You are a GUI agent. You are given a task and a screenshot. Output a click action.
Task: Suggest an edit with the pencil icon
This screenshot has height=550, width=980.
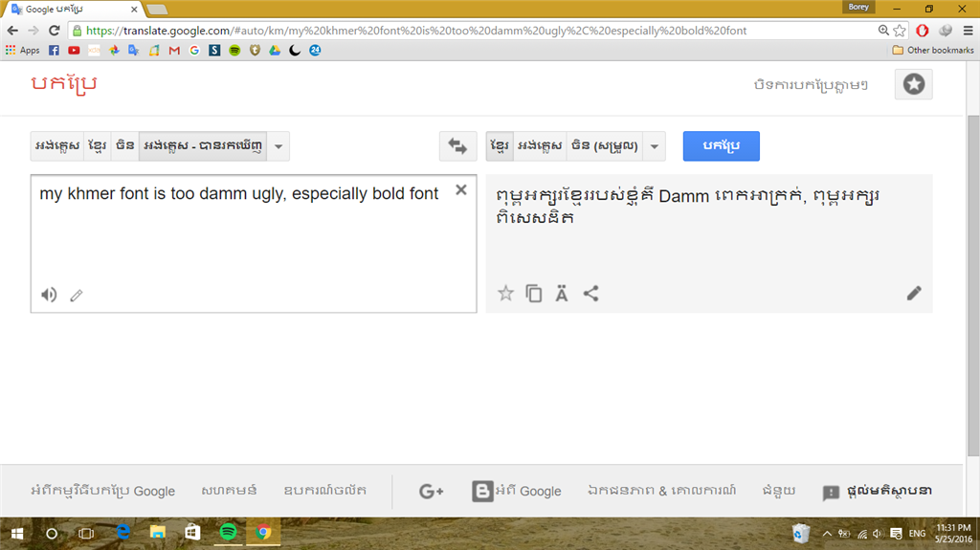click(914, 293)
